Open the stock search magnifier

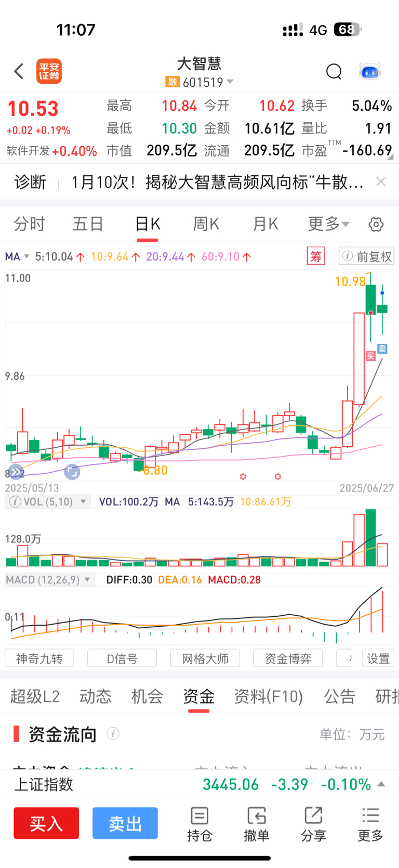point(334,71)
